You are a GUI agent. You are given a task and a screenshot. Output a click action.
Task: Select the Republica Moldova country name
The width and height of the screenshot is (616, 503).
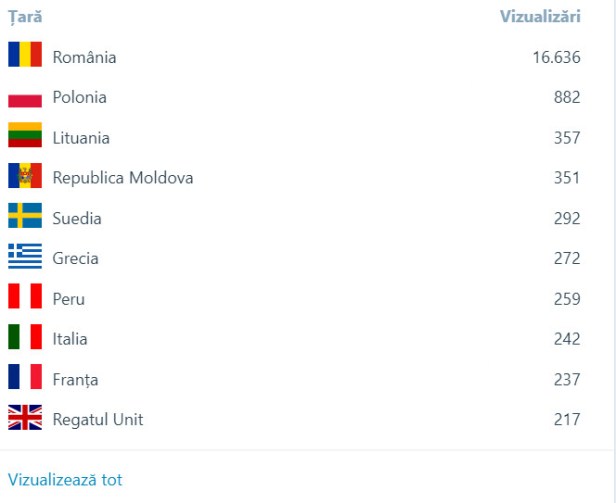tap(123, 178)
